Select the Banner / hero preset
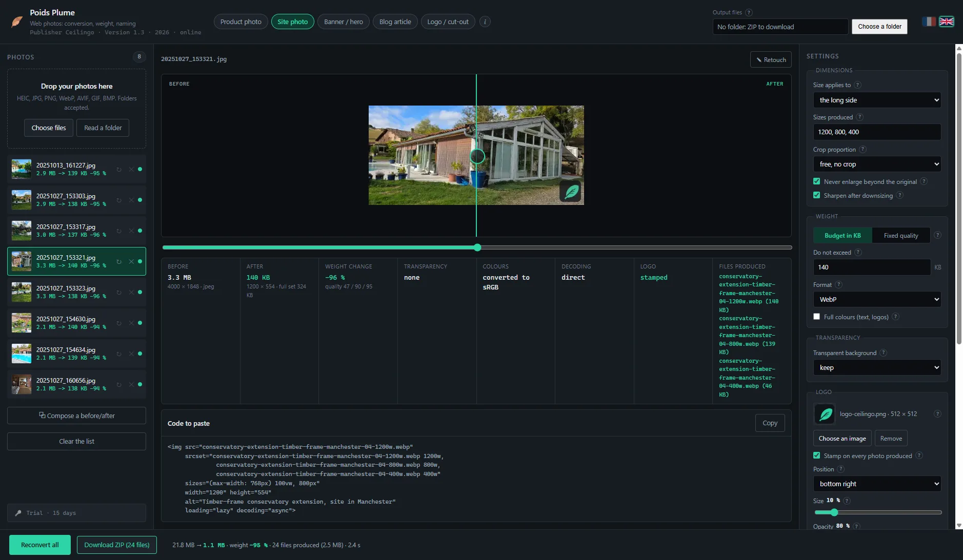 point(344,22)
